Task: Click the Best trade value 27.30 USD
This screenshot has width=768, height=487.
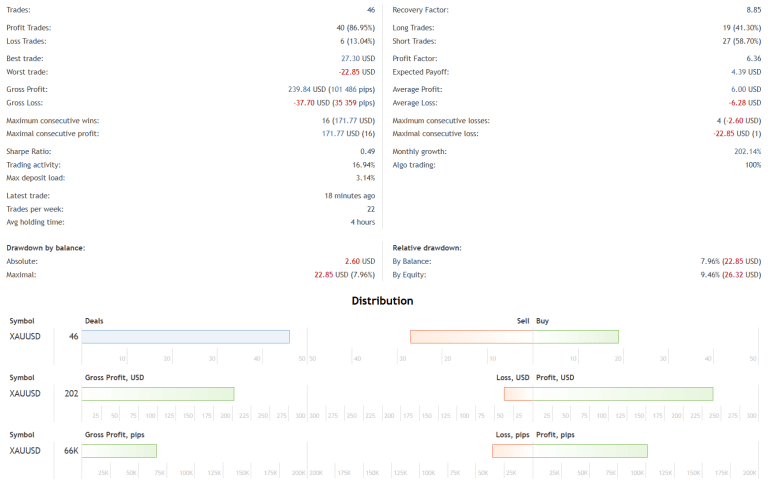Action: pos(357,59)
